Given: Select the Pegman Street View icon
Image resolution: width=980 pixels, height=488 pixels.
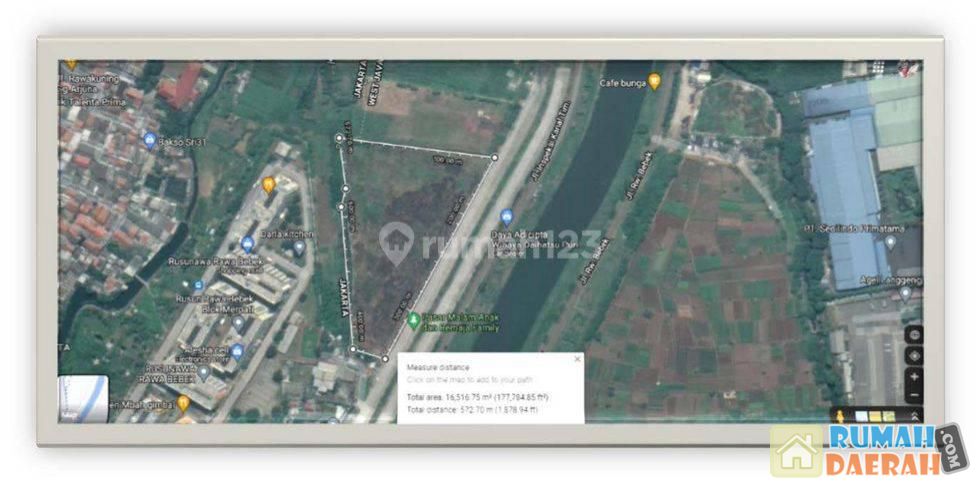Looking at the screenshot, I should coord(840,415).
